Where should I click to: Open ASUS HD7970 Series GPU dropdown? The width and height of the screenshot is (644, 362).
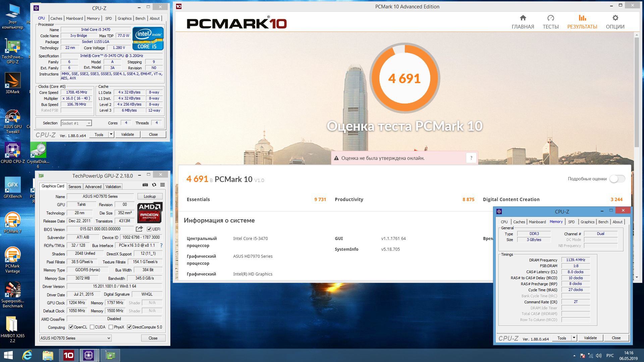75,338
